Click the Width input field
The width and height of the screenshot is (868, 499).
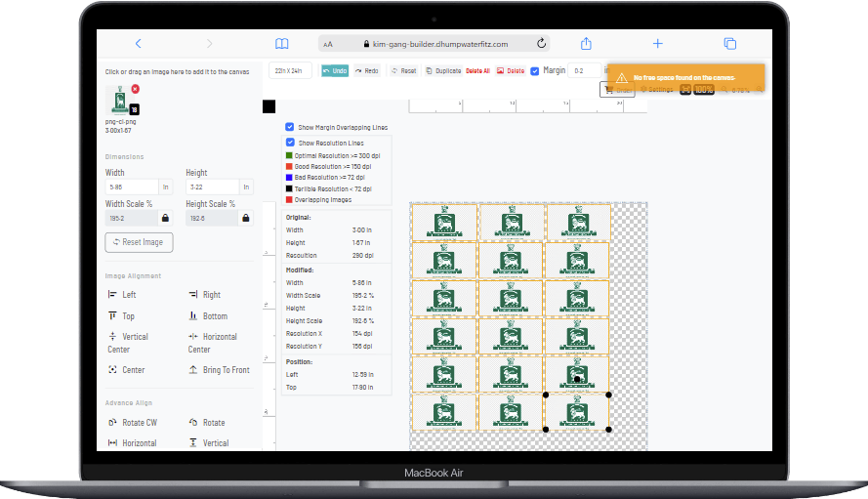[x=131, y=187]
